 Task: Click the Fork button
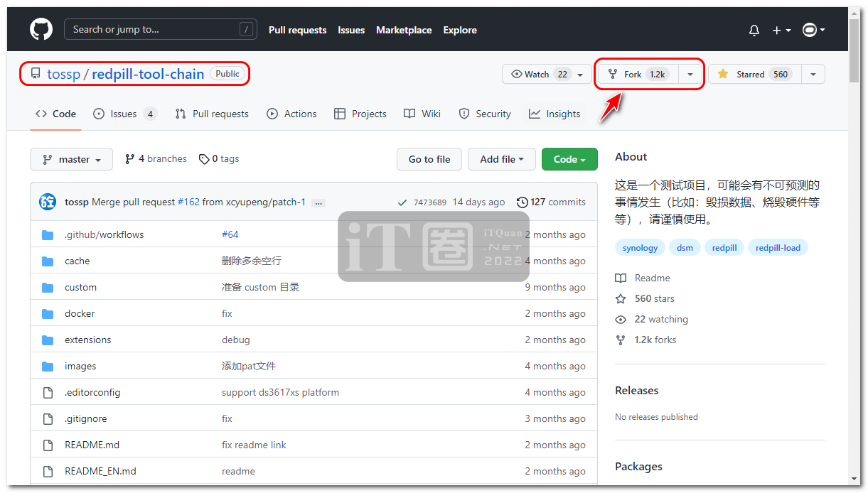[x=638, y=74]
